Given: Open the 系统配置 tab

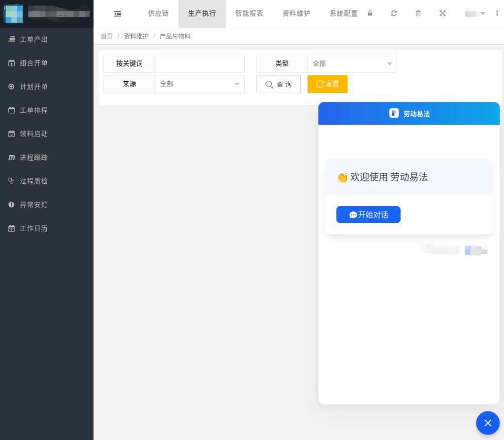Looking at the screenshot, I should (x=344, y=13).
